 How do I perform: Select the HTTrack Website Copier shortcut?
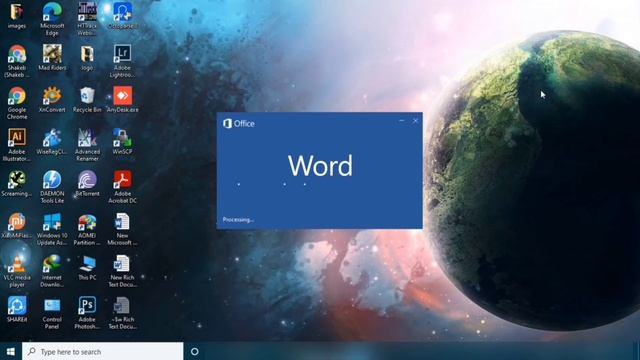coord(87,19)
